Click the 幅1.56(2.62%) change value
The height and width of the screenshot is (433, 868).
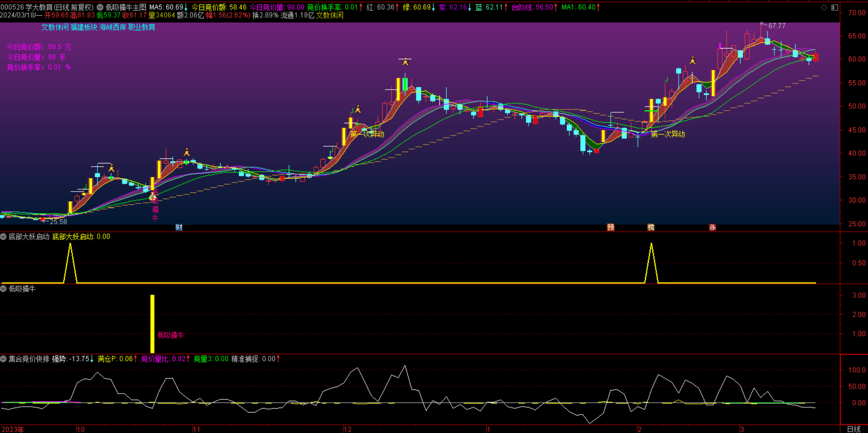[228, 15]
